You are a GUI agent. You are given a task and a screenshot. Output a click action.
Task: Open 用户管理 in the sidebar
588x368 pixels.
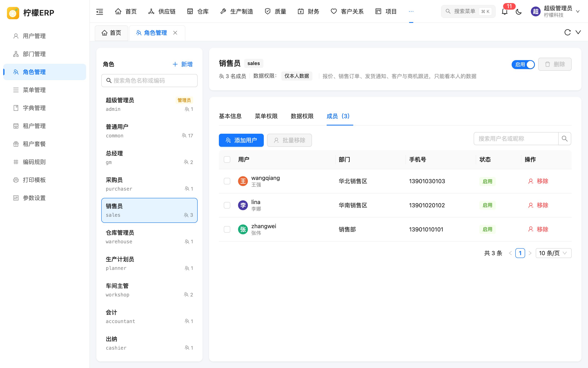[x=45, y=36]
